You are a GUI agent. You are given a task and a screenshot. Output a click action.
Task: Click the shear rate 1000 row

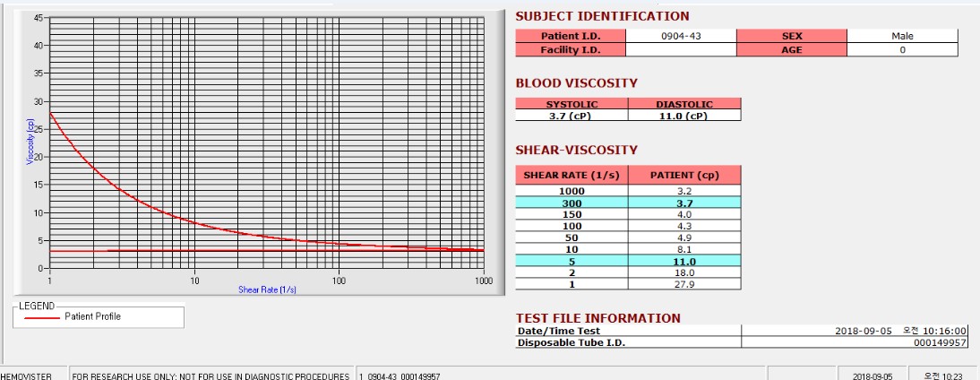[x=628, y=191]
